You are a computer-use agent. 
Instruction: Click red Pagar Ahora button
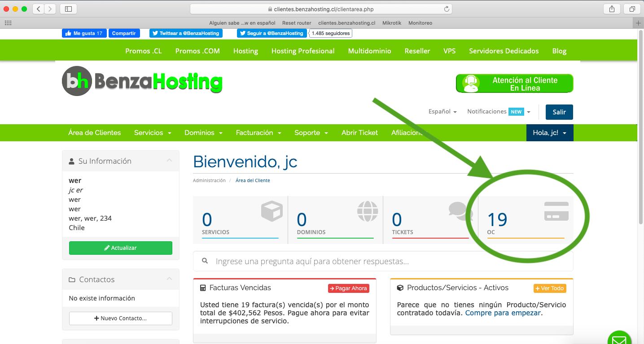(349, 288)
